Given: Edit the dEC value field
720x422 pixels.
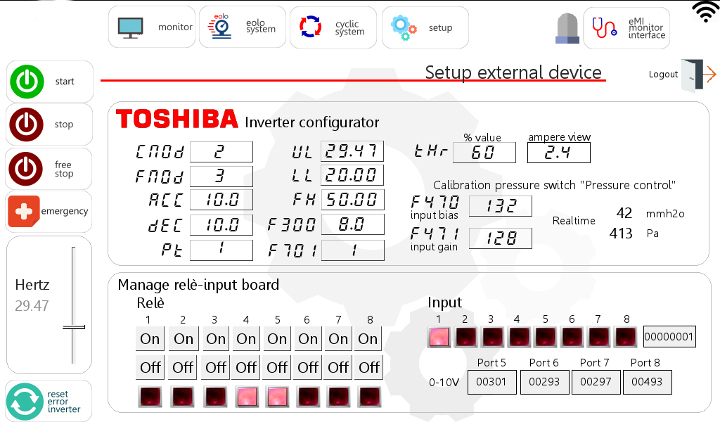Looking at the screenshot, I should (221, 225).
